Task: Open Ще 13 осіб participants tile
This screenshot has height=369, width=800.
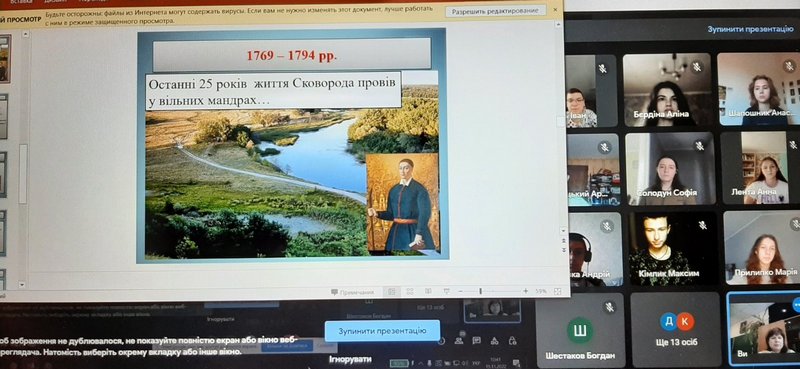Action: pyautogui.click(x=677, y=330)
